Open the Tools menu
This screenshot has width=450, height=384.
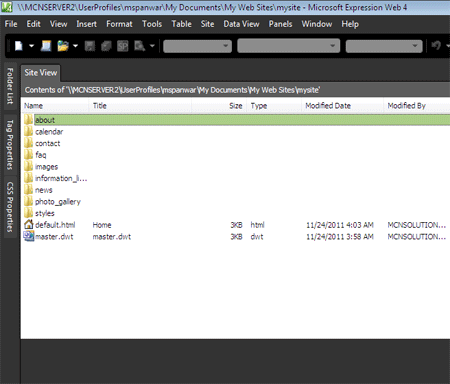(x=152, y=24)
